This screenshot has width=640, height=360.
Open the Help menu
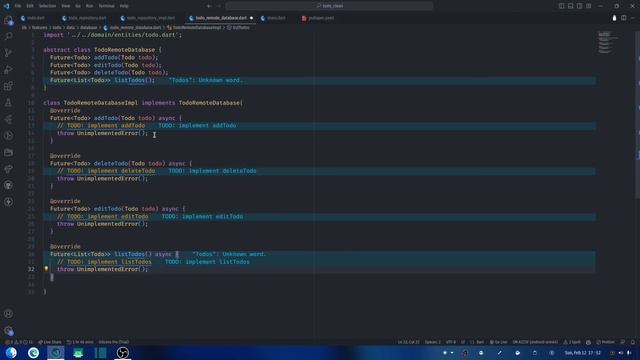[124, 6]
